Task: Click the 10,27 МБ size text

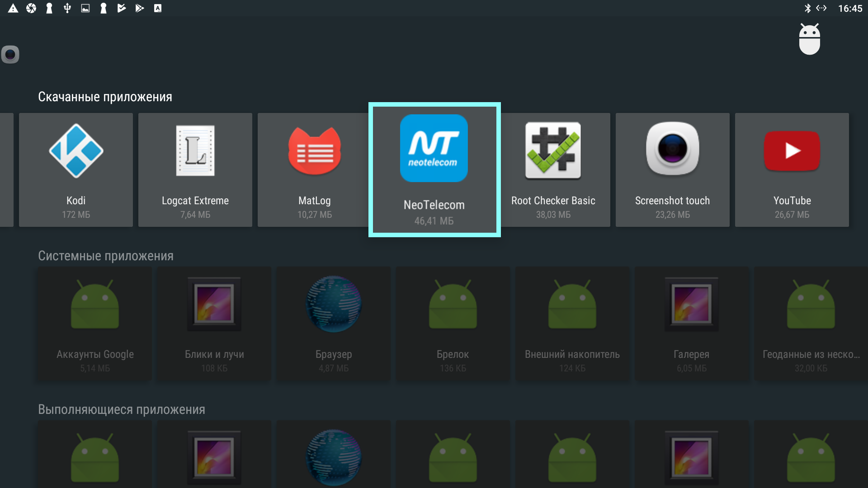Action: [315, 215]
